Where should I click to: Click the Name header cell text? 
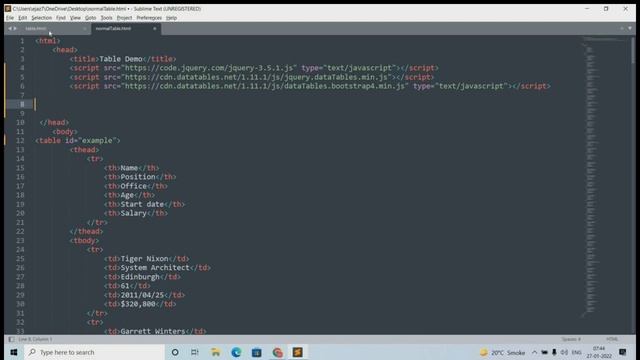pyautogui.click(x=129, y=168)
